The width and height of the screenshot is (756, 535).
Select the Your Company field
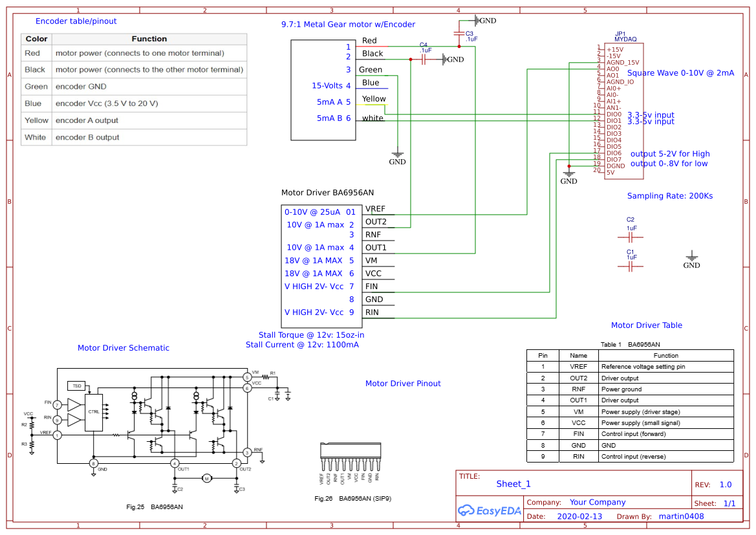598,503
